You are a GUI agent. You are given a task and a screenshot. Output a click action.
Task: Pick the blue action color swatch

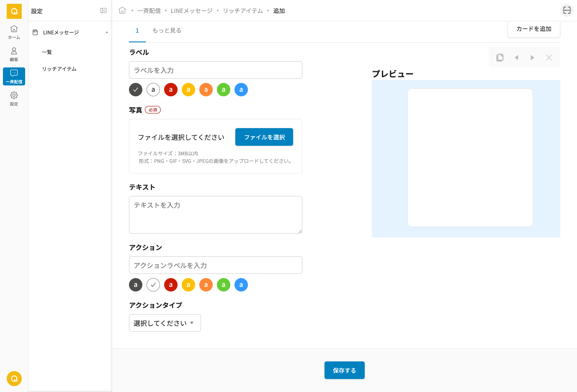[x=241, y=285]
